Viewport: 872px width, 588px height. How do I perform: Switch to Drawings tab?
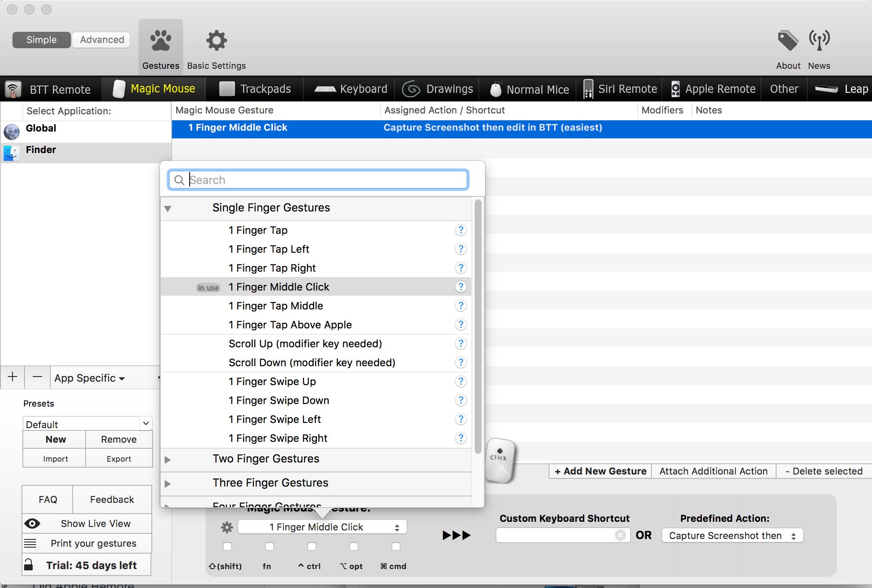tap(437, 89)
